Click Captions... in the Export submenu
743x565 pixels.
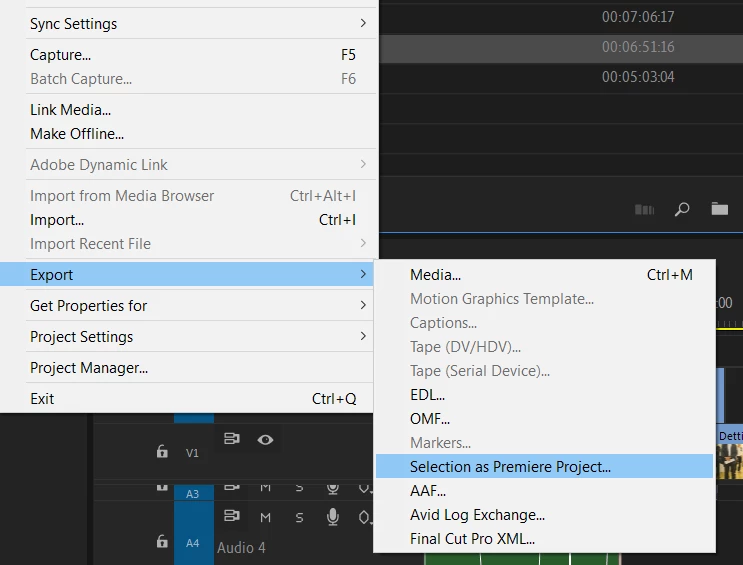point(544,323)
